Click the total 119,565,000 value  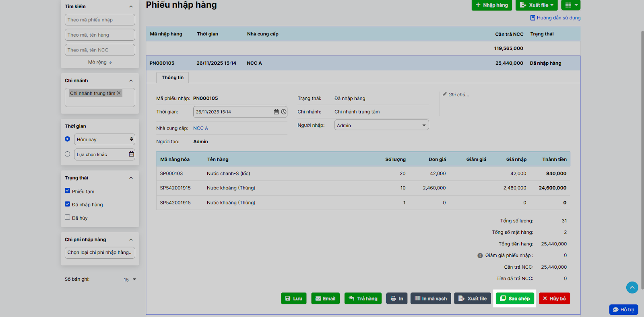point(509,48)
